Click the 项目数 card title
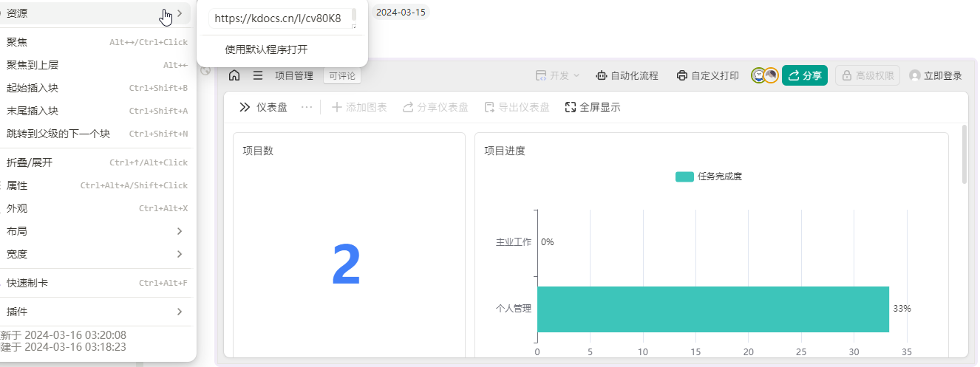 [258, 151]
